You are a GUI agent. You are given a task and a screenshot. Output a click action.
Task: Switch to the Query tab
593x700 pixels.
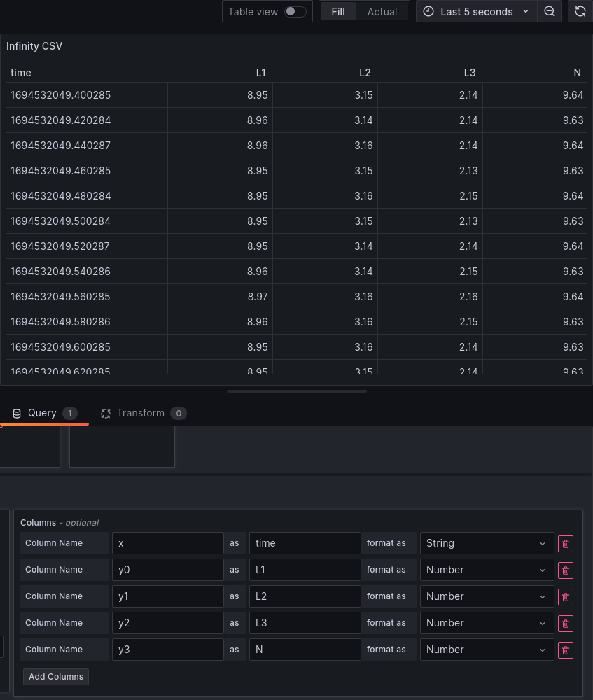(42, 413)
